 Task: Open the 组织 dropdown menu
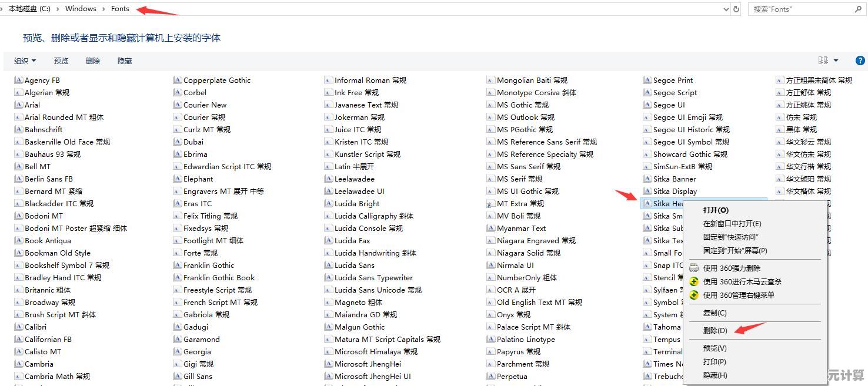pyautogui.click(x=25, y=61)
